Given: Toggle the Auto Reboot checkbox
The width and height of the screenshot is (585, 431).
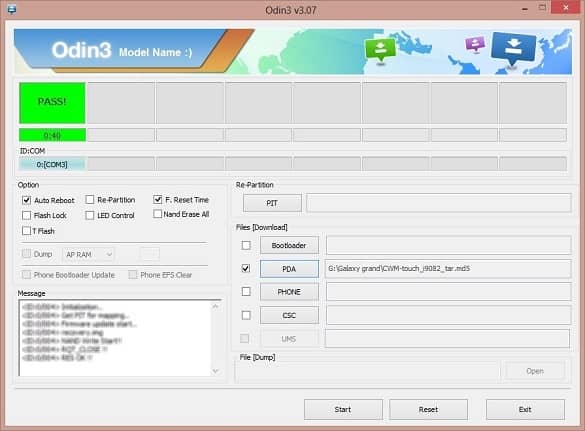Looking at the screenshot, I should tap(26, 200).
